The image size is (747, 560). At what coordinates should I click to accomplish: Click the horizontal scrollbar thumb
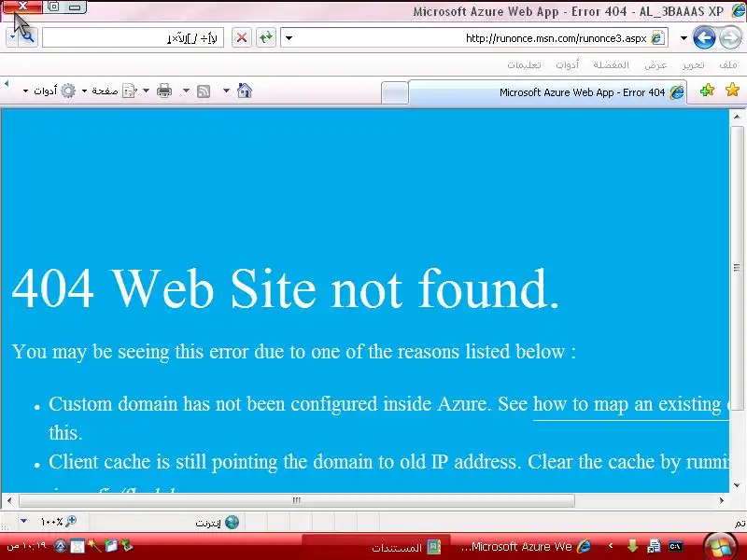296,500
